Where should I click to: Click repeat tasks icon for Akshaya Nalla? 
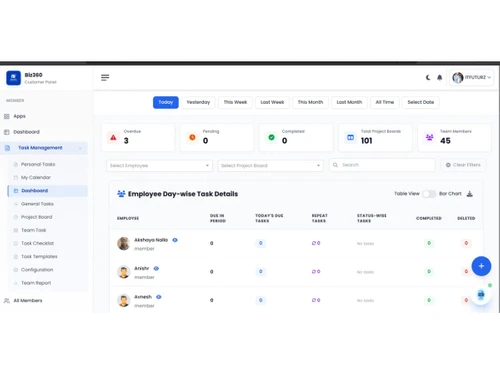314,243
